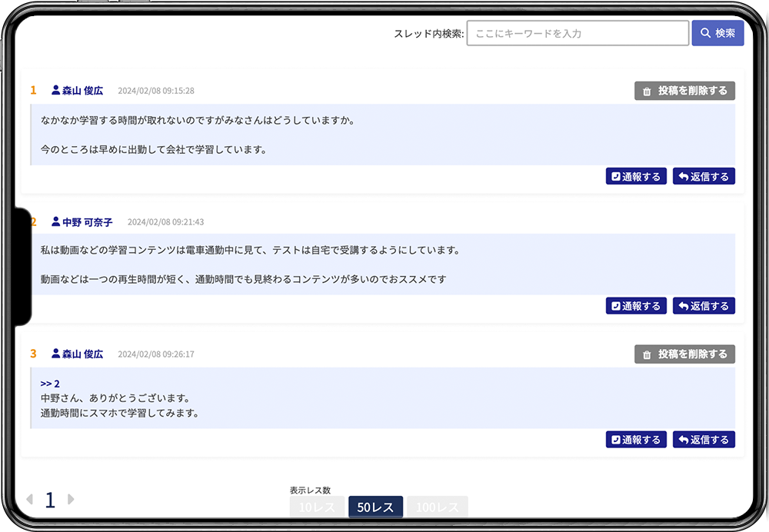Click the search magnifier button

[717, 33]
